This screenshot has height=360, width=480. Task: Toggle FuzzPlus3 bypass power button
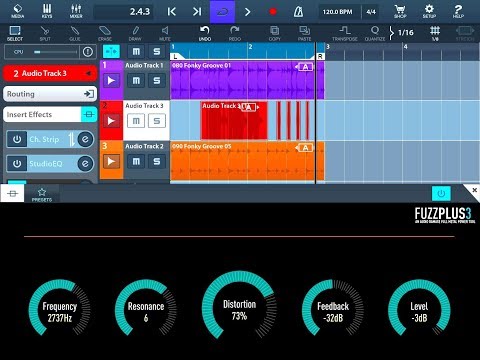click(441, 194)
